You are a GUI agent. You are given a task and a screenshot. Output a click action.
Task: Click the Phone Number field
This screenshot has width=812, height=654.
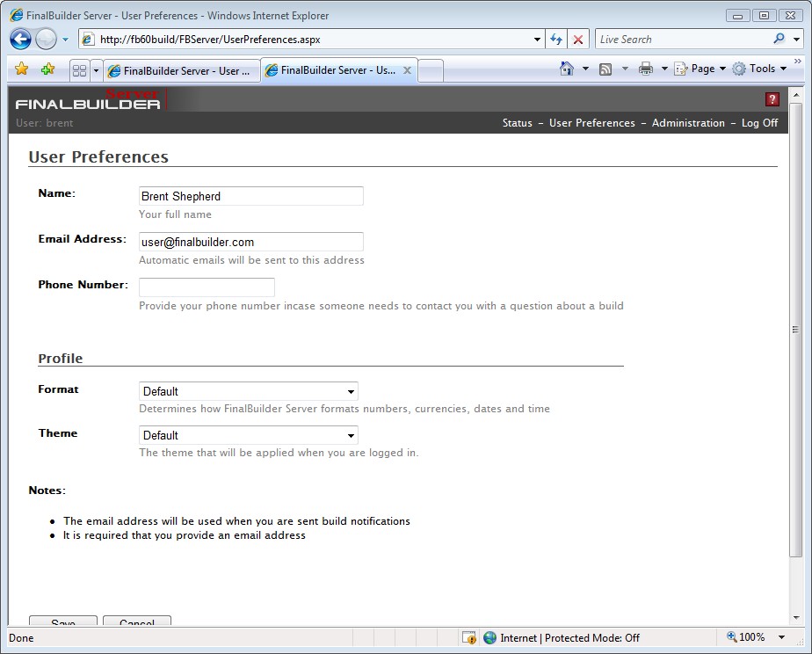click(207, 287)
